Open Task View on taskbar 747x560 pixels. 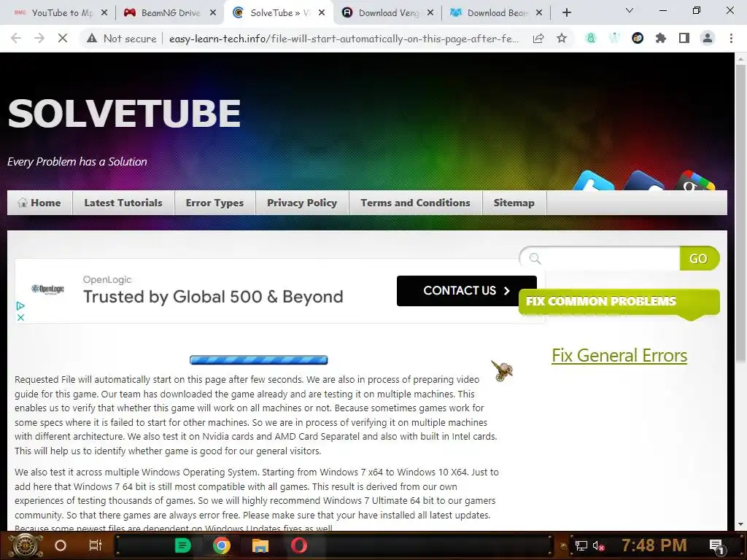coord(96,545)
